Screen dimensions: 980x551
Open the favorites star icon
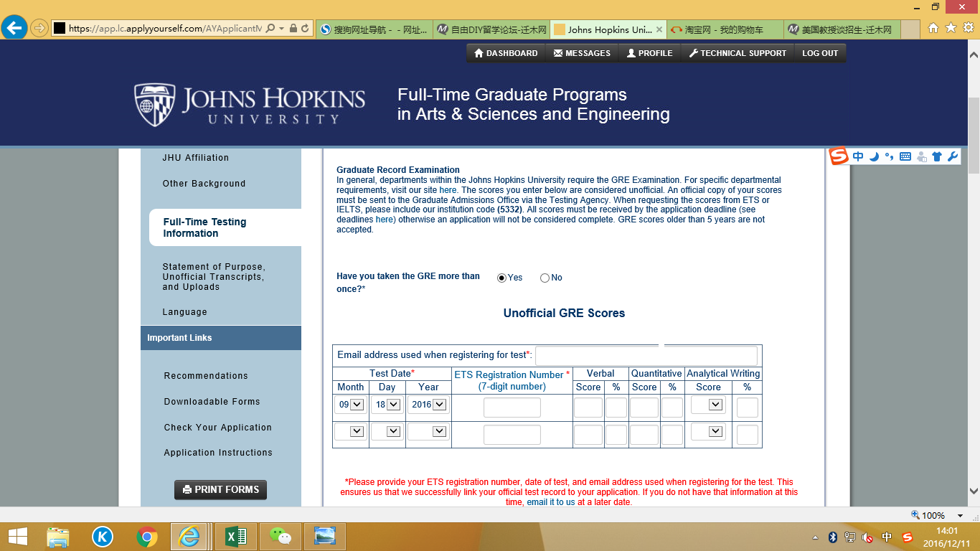[951, 28]
